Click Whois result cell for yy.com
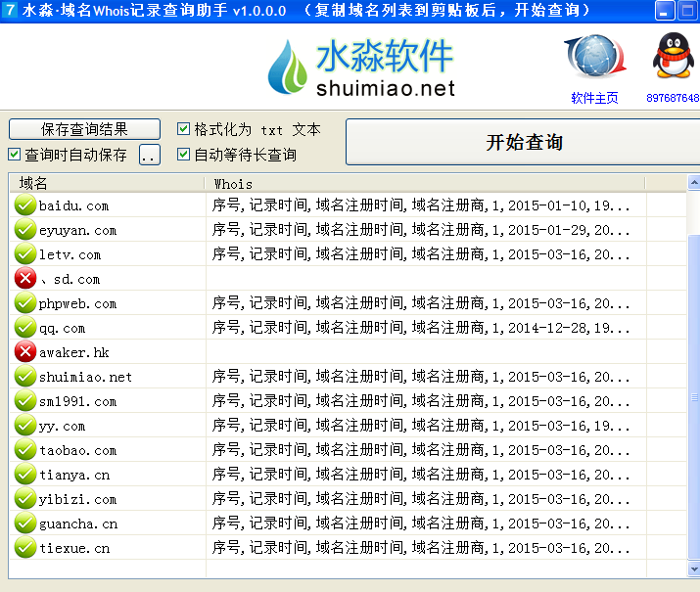 [426, 425]
